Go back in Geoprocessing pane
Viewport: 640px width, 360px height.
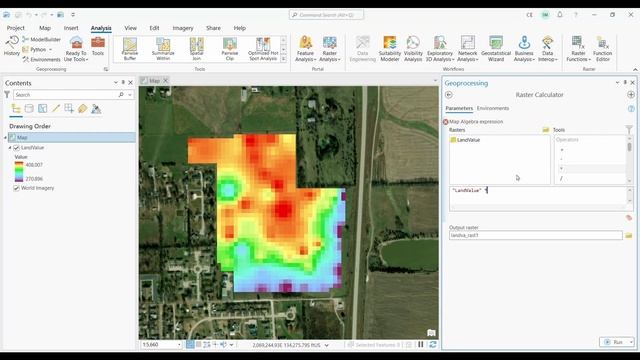coord(449,95)
